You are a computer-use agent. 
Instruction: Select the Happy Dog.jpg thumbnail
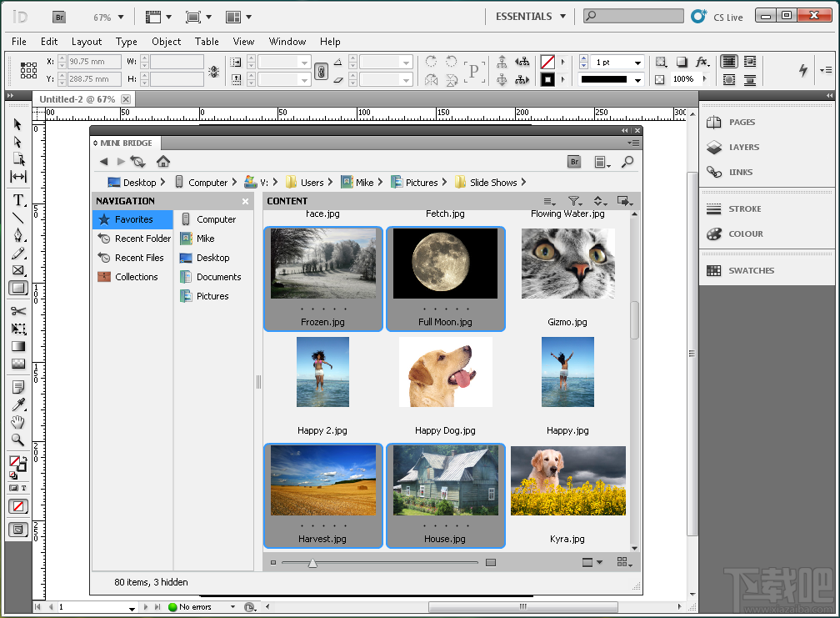click(445, 372)
